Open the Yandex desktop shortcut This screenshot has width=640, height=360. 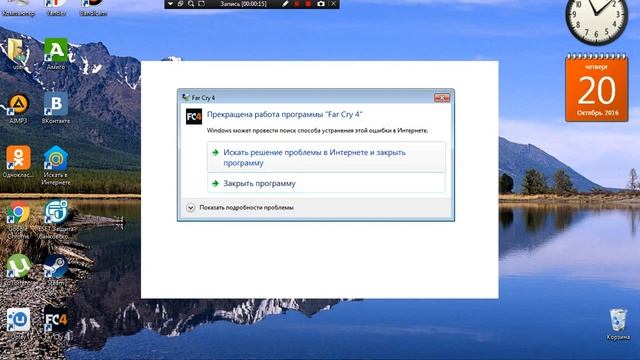pos(56,8)
